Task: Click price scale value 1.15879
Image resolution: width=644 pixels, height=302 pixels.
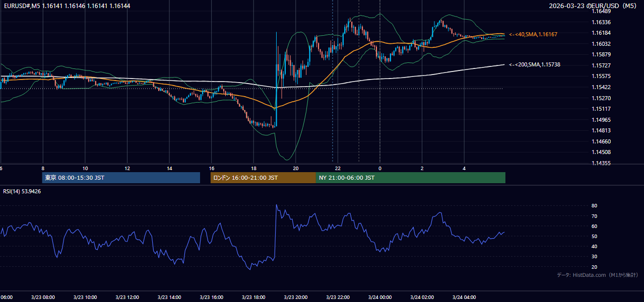Action: pyautogui.click(x=602, y=54)
